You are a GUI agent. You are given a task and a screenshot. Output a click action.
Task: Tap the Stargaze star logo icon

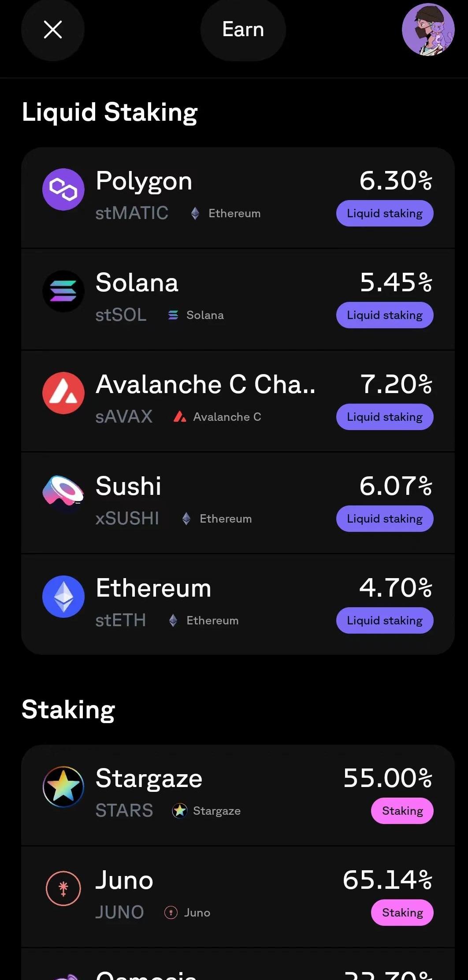[63, 787]
